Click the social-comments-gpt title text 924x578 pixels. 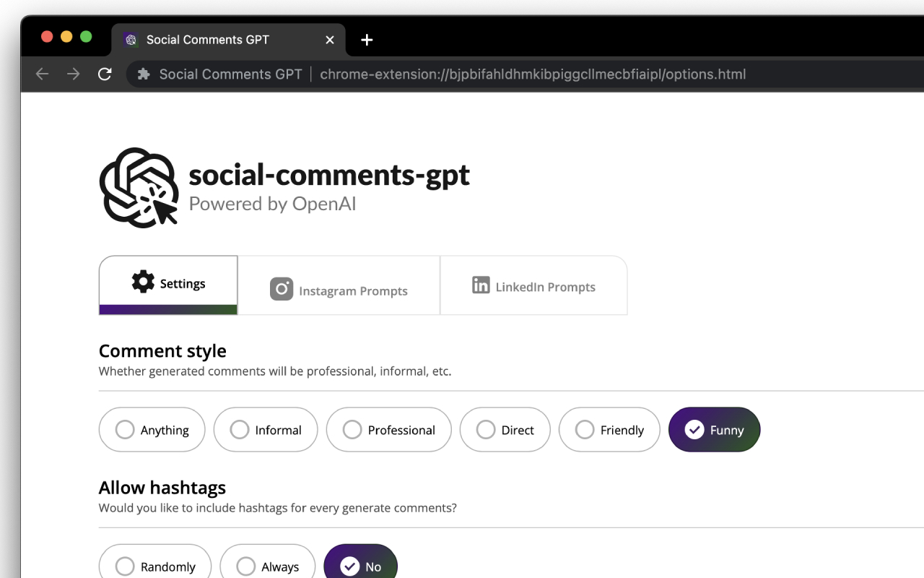[329, 175]
